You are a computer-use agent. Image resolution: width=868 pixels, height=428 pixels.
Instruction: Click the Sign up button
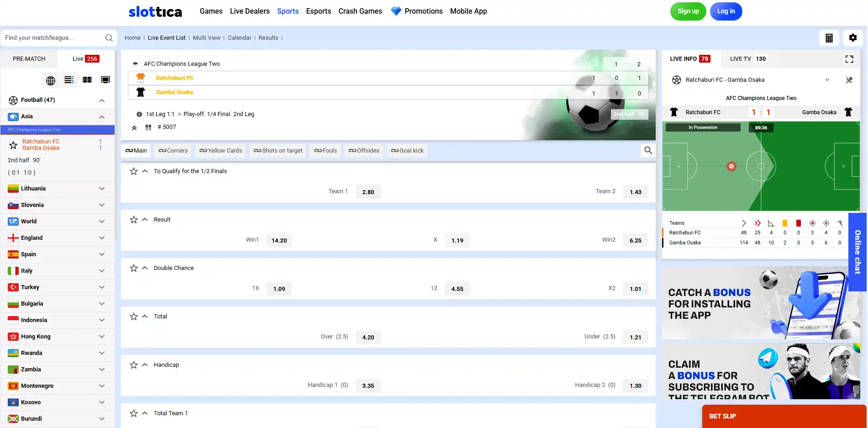(x=688, y=11)
